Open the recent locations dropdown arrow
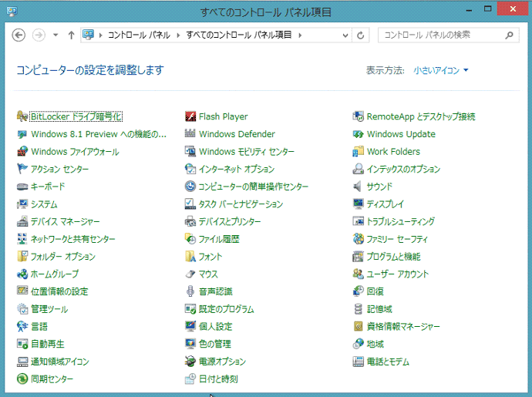The image size is (532, 397). tap(56, 35)
